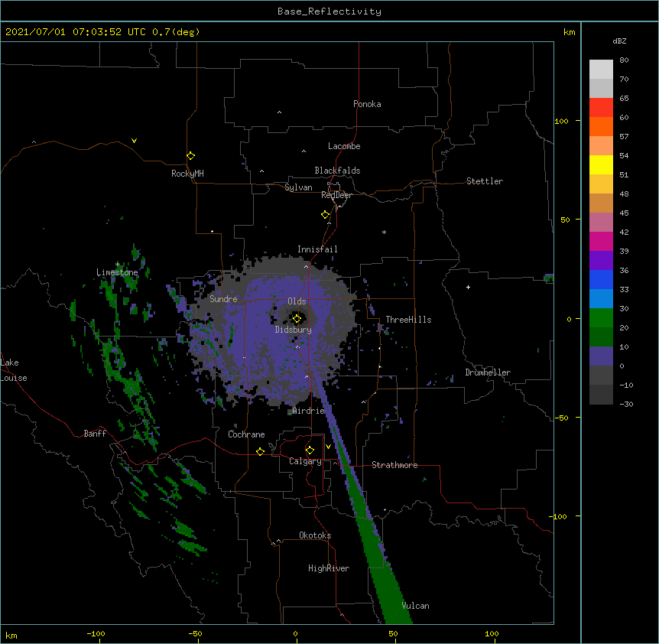Click the Base_Reflectivity title text

[329, 11]
